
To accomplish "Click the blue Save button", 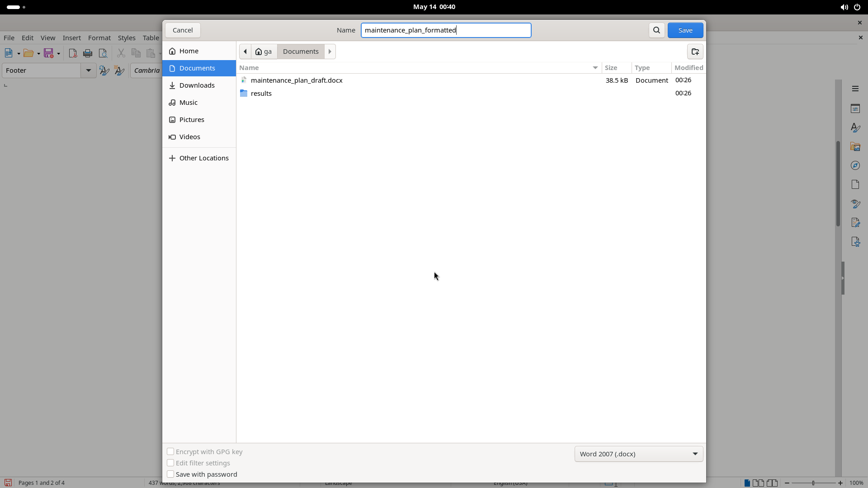I will pyautogui.click(x=685, y=30).
